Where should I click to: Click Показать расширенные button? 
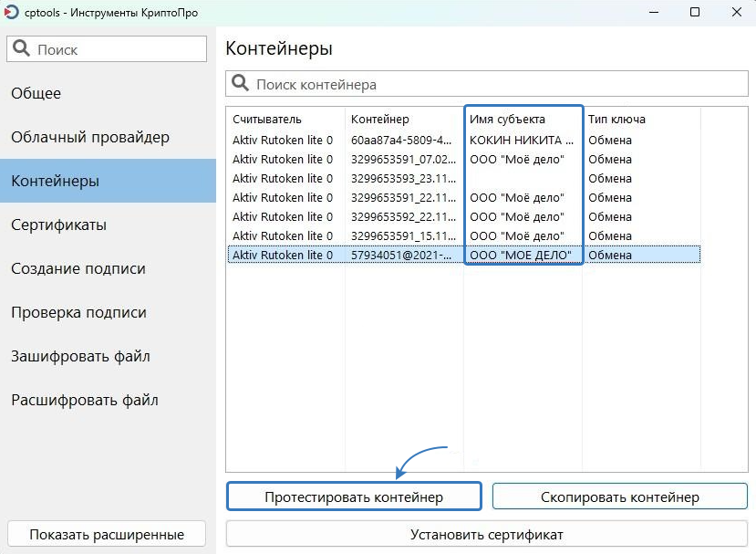click(x=107, y=534)
